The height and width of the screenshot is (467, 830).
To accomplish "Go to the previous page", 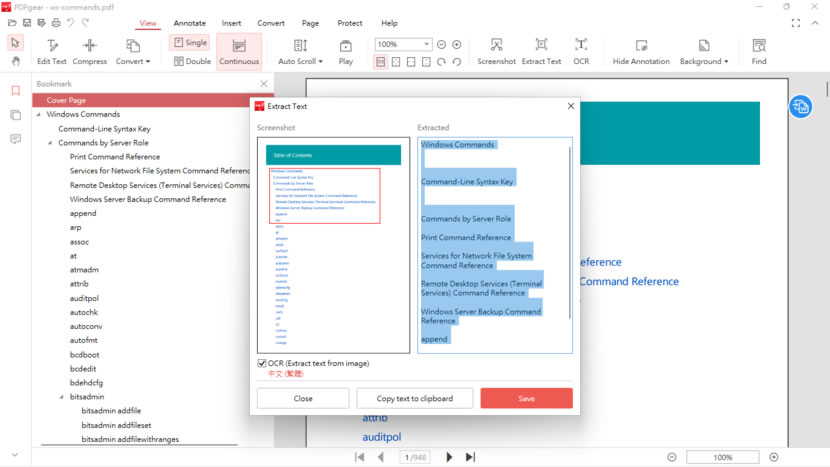I will point(381,457).
